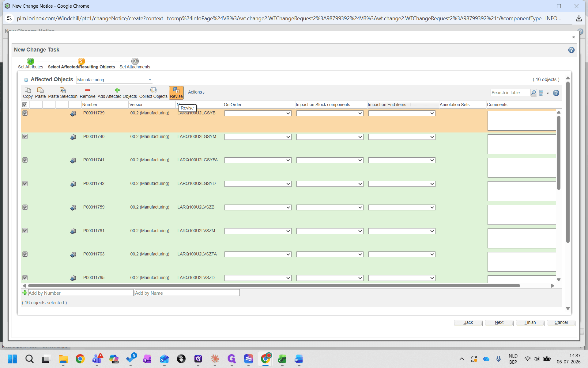Image resolution: width=588 pixels, height=368 pixels.
Task: Click the search magnifier icon in table
Action: pyautogui.click(x=533, y=93)
